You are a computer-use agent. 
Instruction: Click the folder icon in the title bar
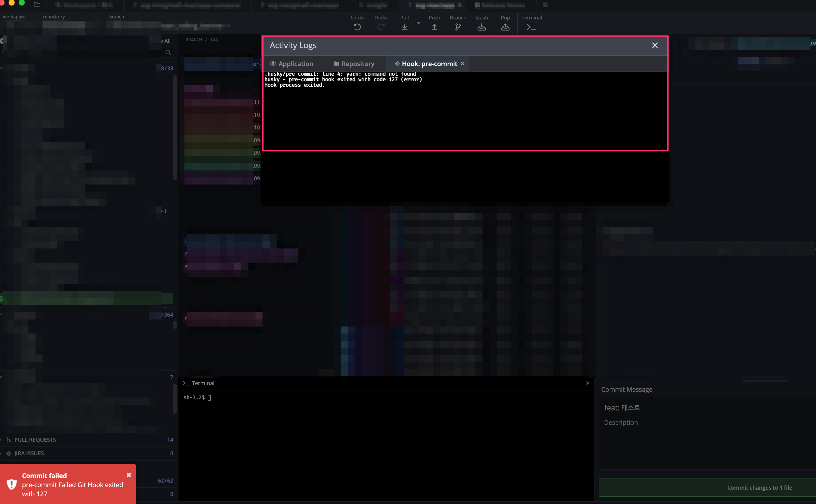pos(37,5)
